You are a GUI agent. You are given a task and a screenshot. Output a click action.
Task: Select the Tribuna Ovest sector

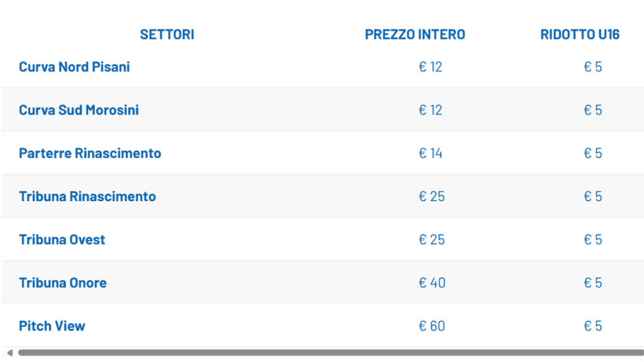point(62,239)
